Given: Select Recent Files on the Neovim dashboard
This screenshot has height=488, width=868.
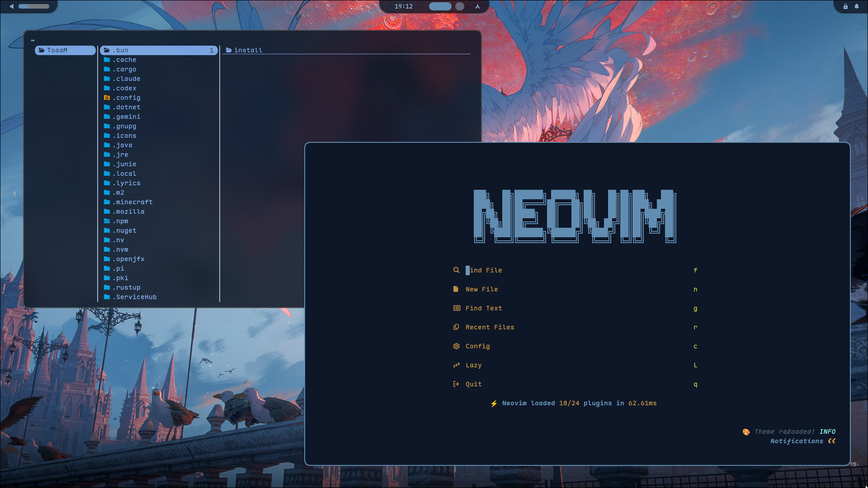Looking at the screenshot, I should [x=574, y=327].
